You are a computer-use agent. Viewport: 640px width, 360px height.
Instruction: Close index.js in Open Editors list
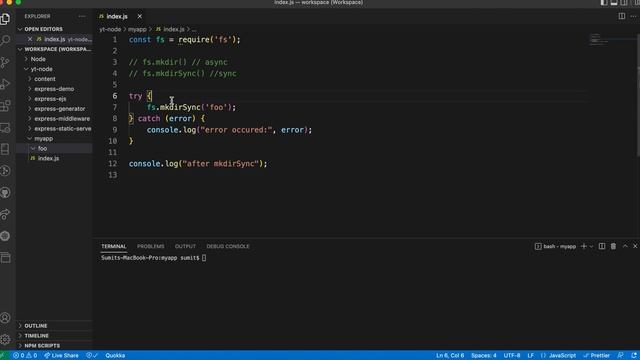(30, 39)
